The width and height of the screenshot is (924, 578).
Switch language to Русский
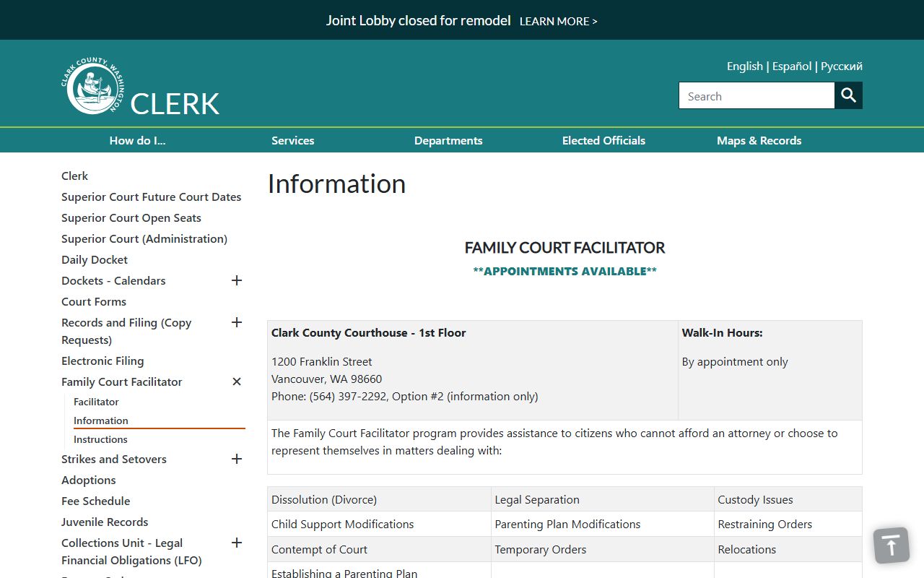(842, 66)
